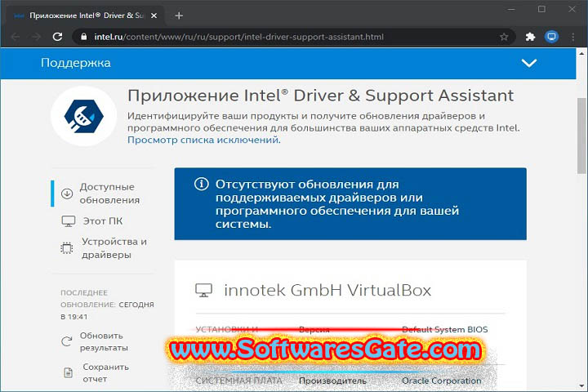588x392 pixels.
Task: Open the Chrome three-dot menu
Action: (x=573, y=37)
